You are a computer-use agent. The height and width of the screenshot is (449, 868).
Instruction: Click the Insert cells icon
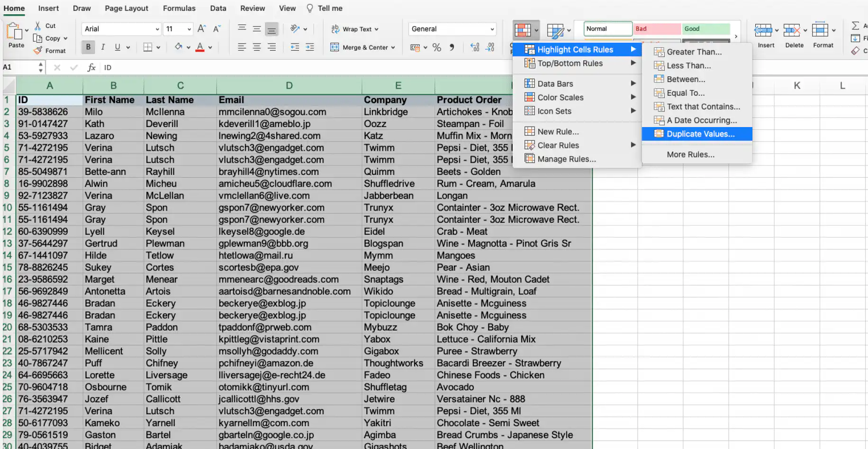pos(763,30)
